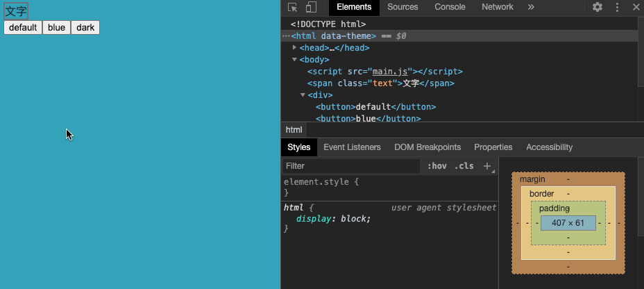Switch to the Sources tab
The image size is (644, 289).
(402, 7)
